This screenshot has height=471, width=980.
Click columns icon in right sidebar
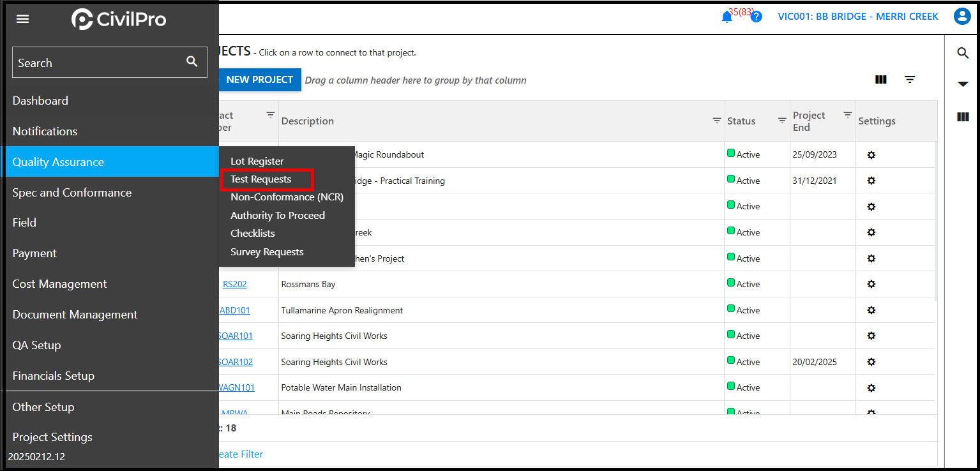pos(963,117)
